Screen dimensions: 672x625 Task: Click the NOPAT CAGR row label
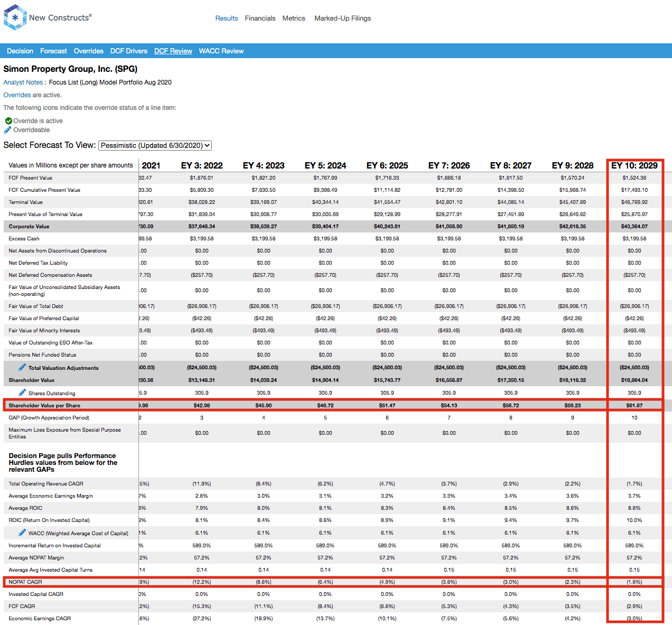(25, 582)
